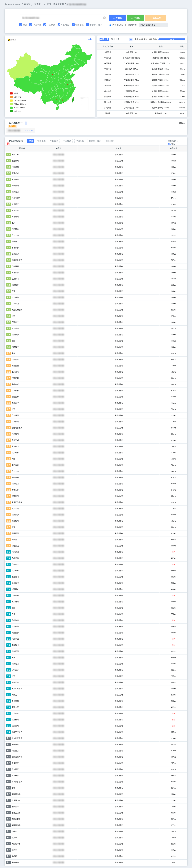The image size is (192, 868).
Task: Start the green 持续测试 continuous test
Action: (x=135, y=18)
